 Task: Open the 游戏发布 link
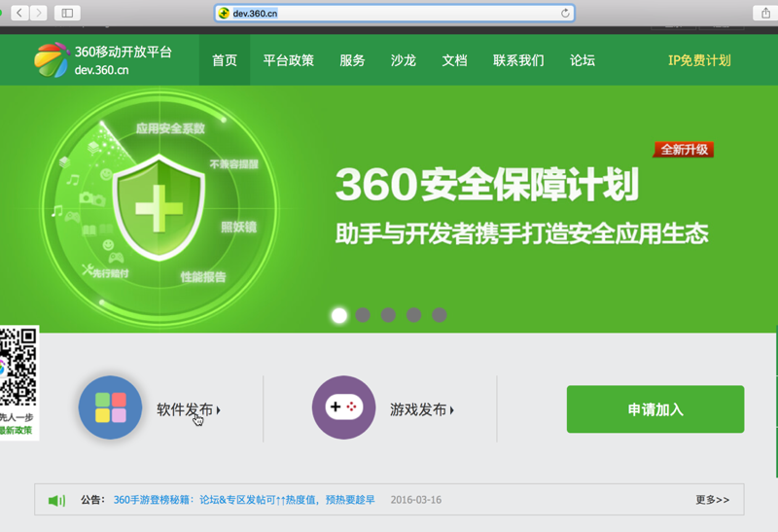[x=422, y=409]
